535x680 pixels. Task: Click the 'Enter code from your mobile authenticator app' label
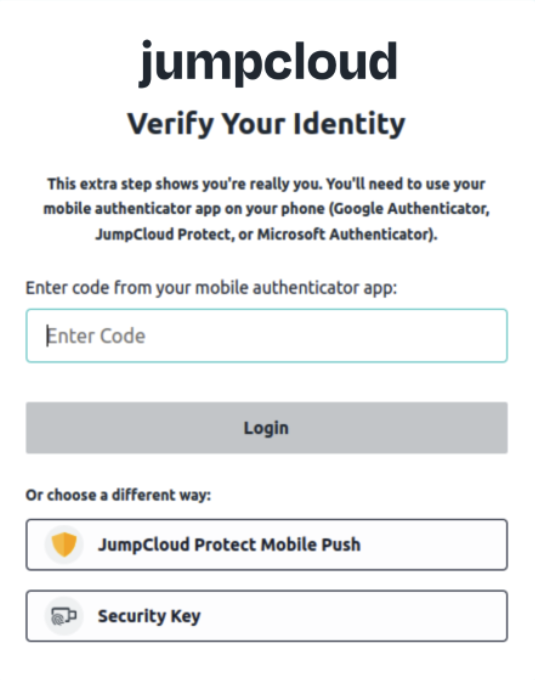coord(211,288)
